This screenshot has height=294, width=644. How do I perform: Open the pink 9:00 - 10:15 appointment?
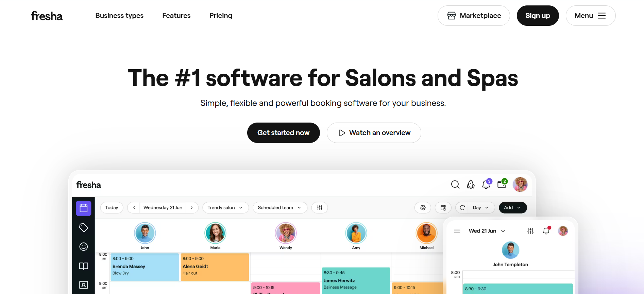[x=286, y=288]
